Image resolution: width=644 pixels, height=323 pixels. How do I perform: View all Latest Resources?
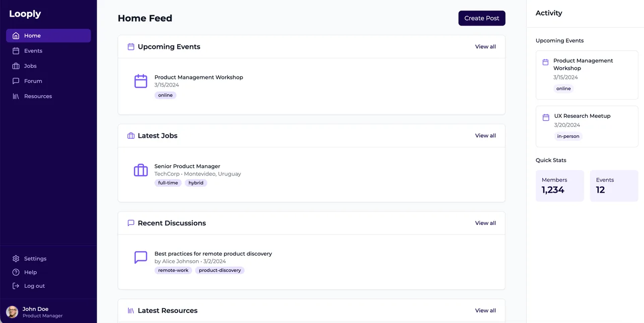[486, 311]
